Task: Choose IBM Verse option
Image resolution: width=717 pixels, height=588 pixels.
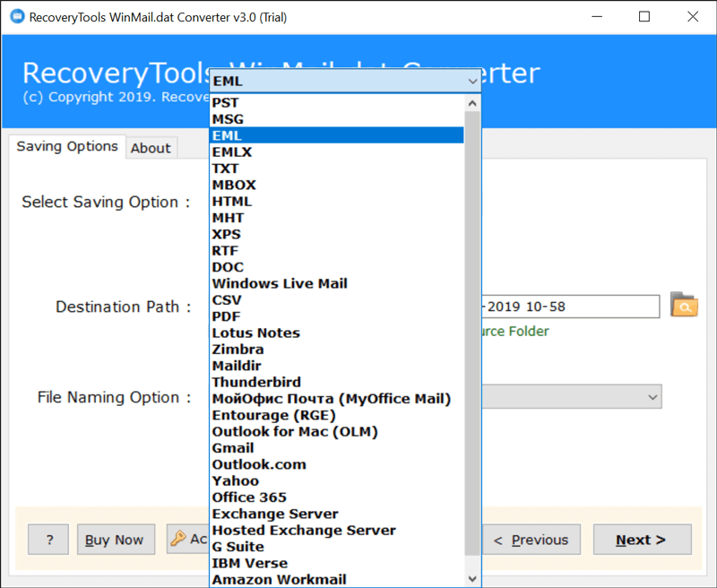Action: 337,563
